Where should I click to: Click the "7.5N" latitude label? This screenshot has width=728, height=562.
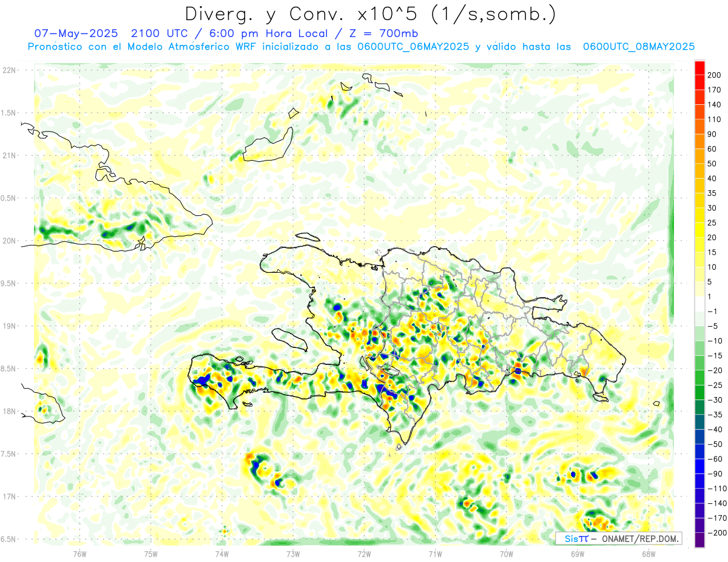[8, 454]
